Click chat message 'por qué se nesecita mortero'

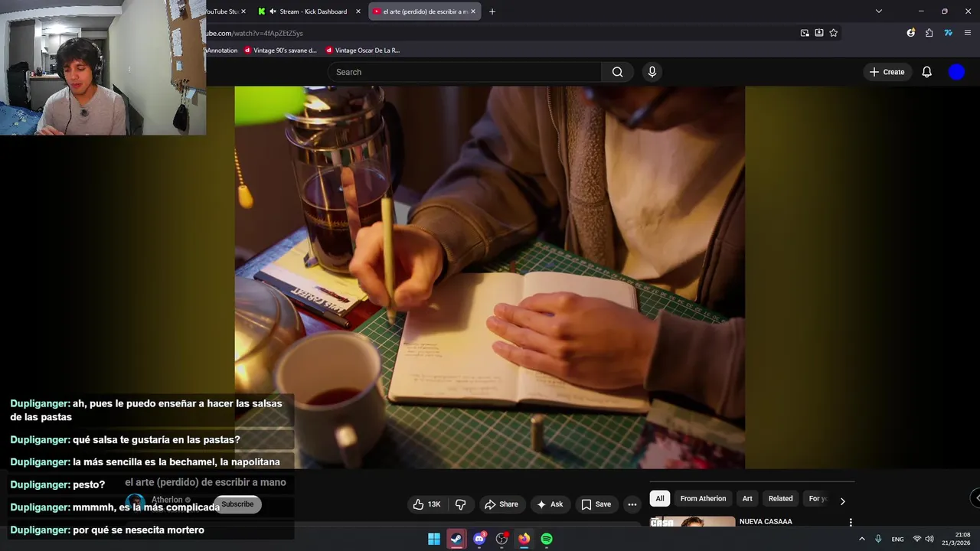pyautogui.click(x=139, y=530)
